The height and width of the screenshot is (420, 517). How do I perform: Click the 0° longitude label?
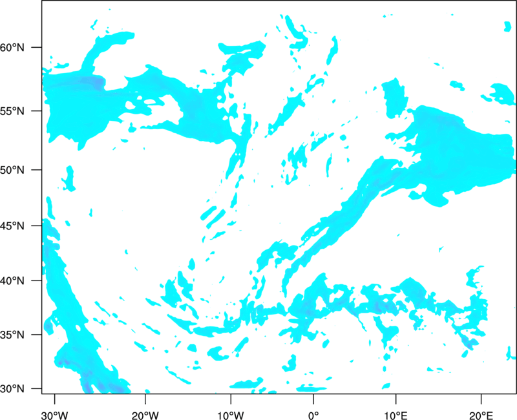pos(313,415)
